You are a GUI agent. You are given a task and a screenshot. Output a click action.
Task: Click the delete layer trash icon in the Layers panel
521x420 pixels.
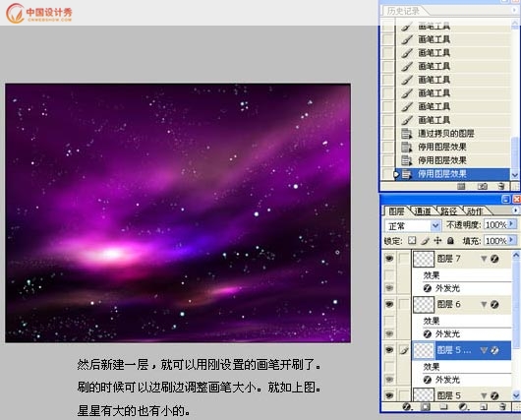click(502, 406)
